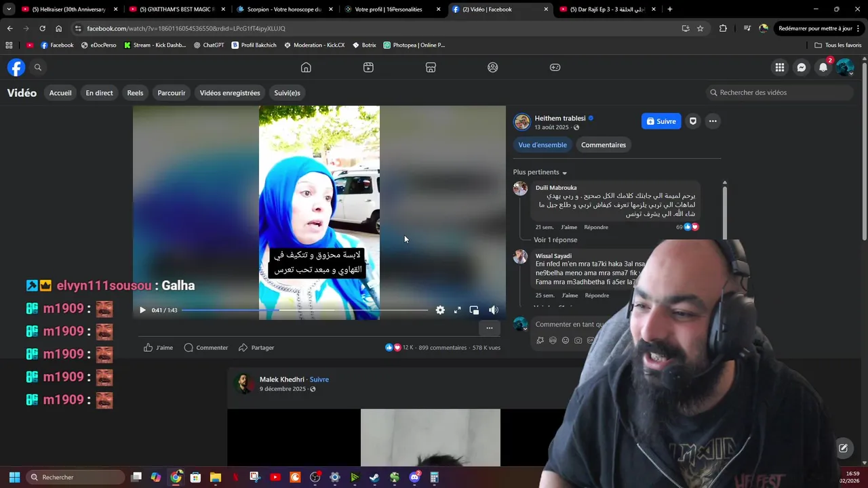Viewport: 868px width, 488px height.
Task: Open Steam from the taskbar
Action: [x=374, y=477]
